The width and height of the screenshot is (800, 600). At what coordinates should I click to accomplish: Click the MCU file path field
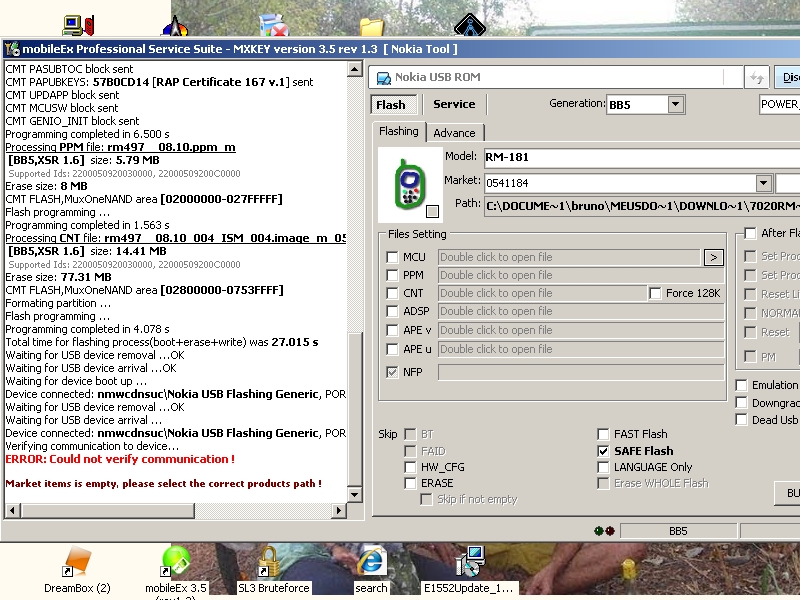569,257
